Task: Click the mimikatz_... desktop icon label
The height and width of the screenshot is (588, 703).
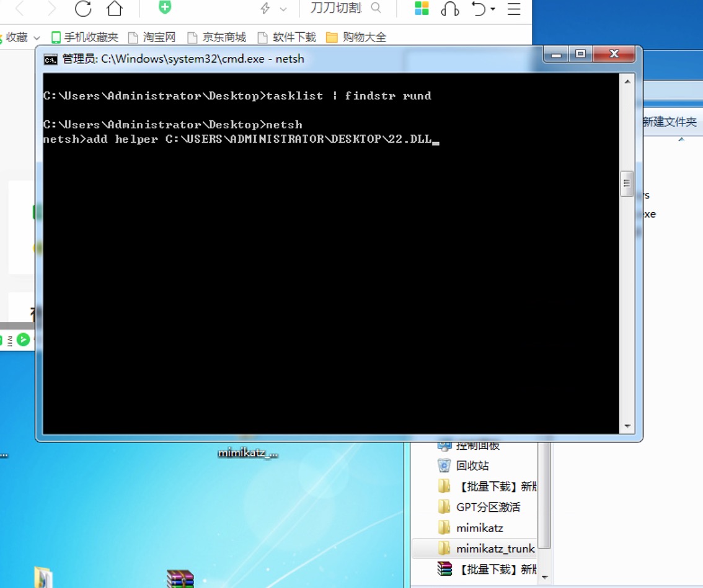Action: 248,453
